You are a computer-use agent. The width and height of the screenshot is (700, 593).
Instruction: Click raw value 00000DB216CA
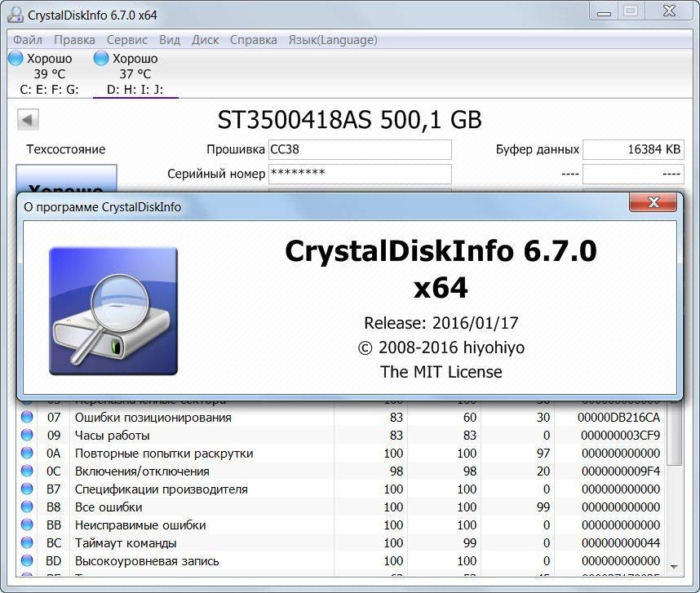[x=618, y=417]
